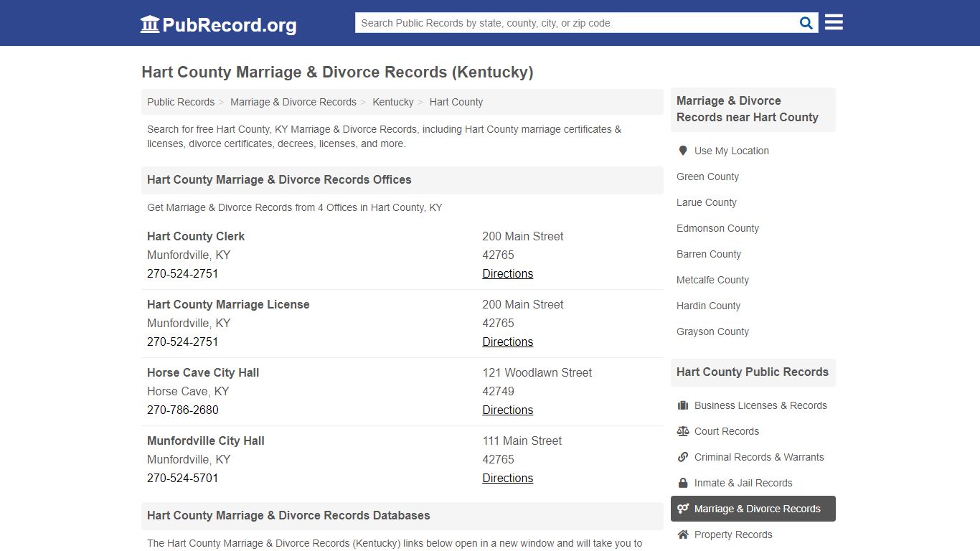Click the PubRecord.org site title text
This screenshot has height=551, width=980.
click(230, 25)
